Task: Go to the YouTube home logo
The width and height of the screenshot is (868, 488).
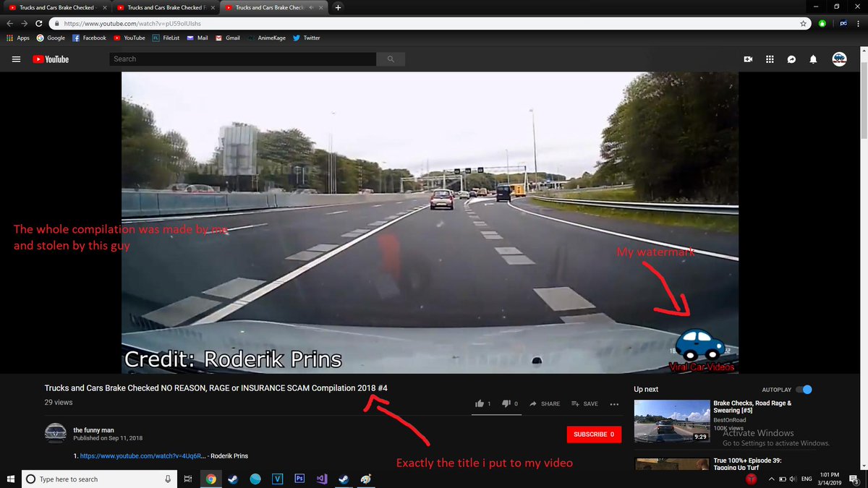Action: click(50, 59)
